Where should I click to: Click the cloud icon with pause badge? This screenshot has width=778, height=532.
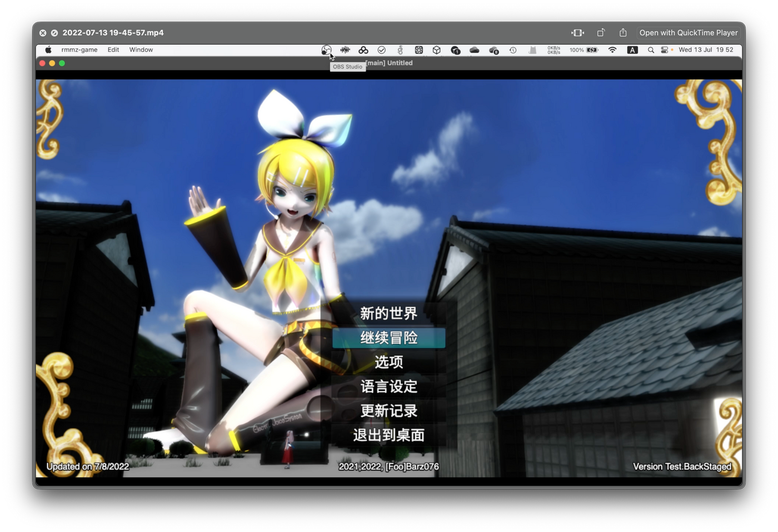493,50
